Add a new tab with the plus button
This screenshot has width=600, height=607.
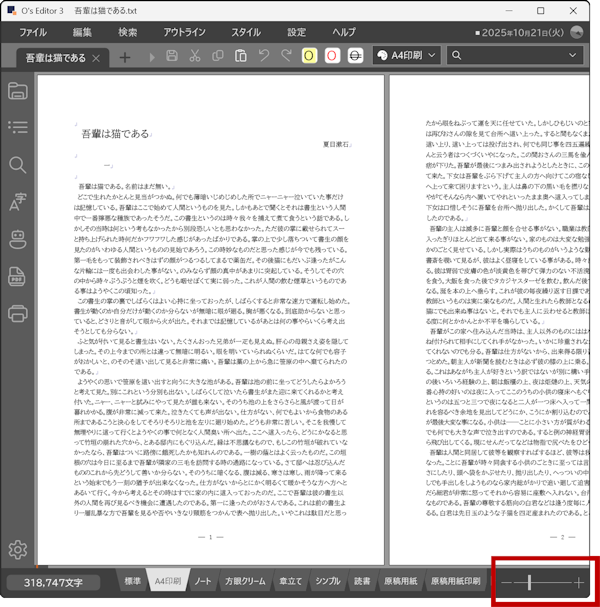coord(125,58)
